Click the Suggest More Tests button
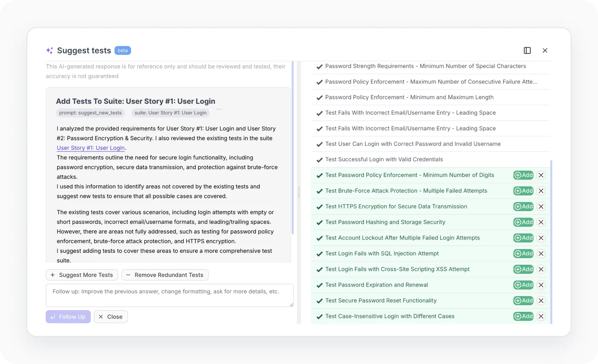Viewport: 598px width, 364px height. pos(82,275)
